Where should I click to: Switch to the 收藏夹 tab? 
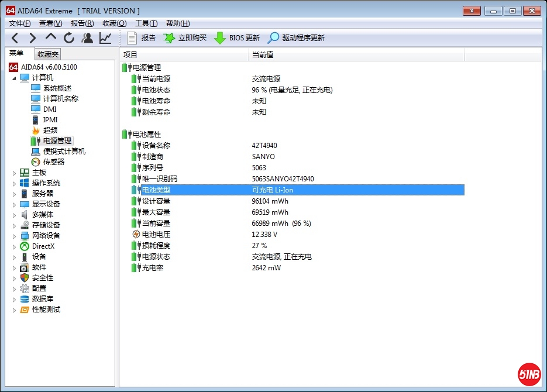pos(48,54)
